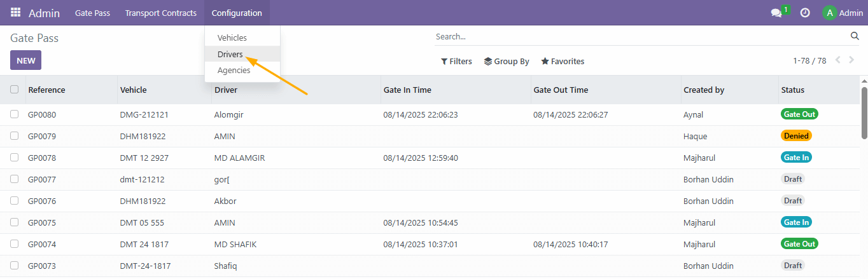Click the search magnifier icon
The image size is (868, 279).
(855, 36)
